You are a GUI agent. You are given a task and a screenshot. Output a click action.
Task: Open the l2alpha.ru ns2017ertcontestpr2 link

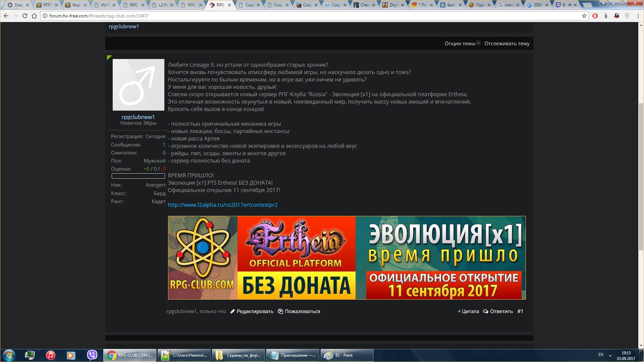pos(223,205)
